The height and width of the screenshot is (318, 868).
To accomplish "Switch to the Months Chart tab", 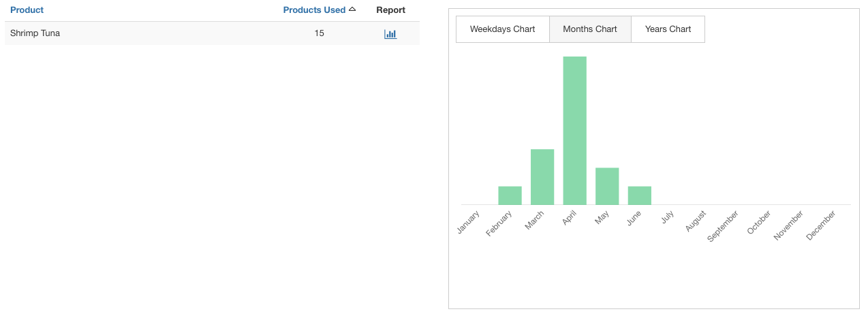I will coord(590,29).
